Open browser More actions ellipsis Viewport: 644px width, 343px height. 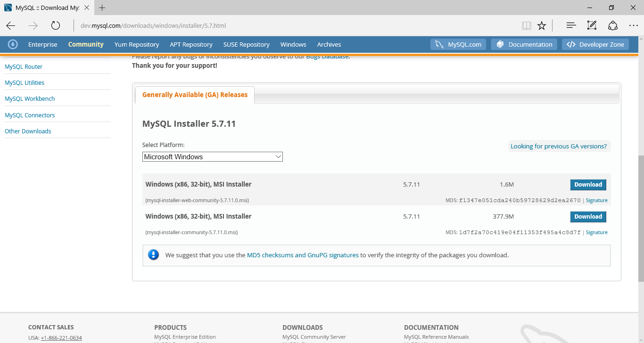click(x=633, y=25)
